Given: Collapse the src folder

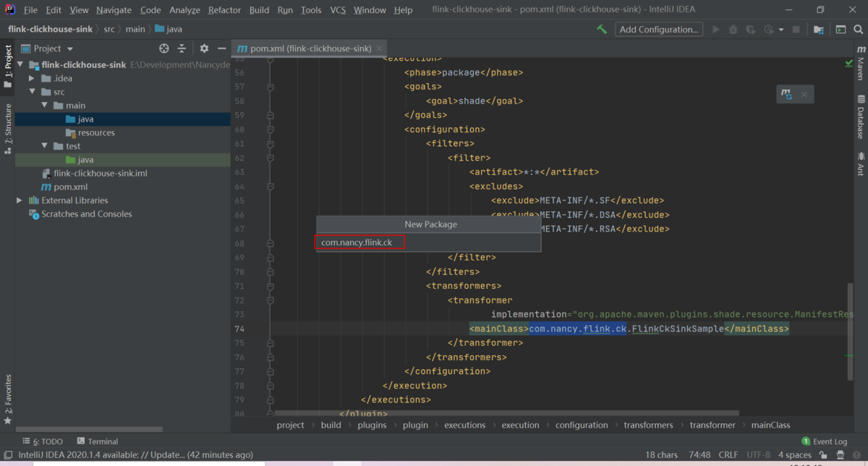Looking at the screenshot, I should point(32,92).
